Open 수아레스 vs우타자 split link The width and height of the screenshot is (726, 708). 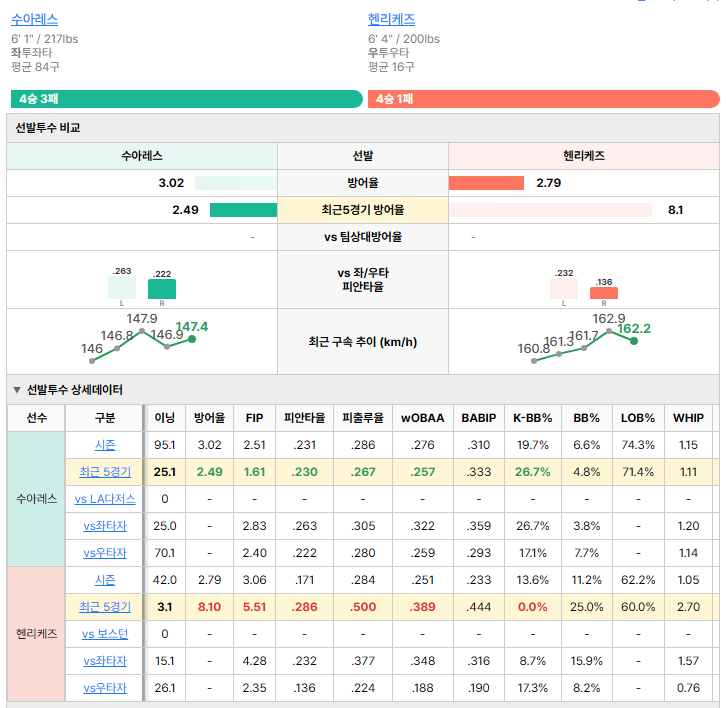coord(105,553)
